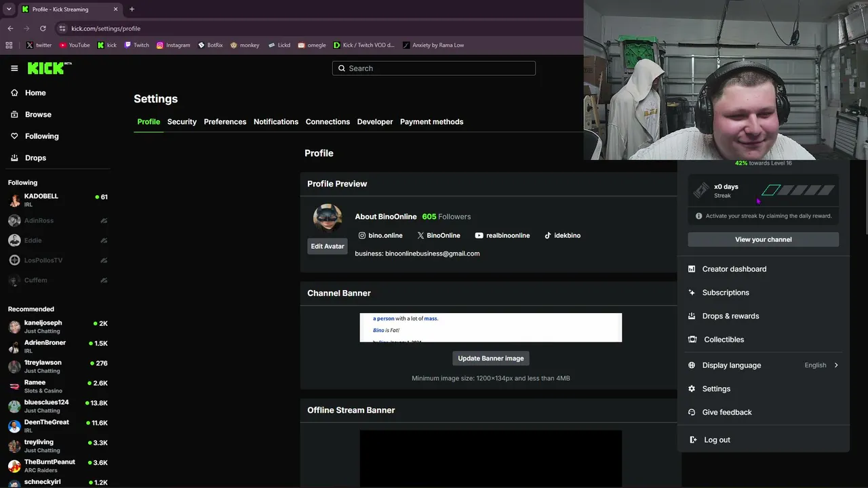Open recommended channel DeenTheGreat
The width and height of the screenshot is (868, 488).
(x=58, y=426)
